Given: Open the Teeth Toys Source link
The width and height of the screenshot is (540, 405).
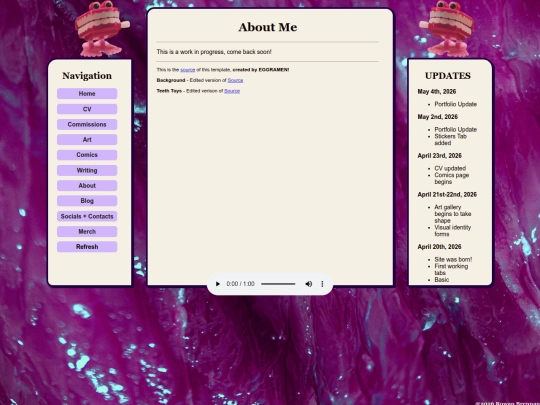Looking at the screenshot, I should (232, 91).
